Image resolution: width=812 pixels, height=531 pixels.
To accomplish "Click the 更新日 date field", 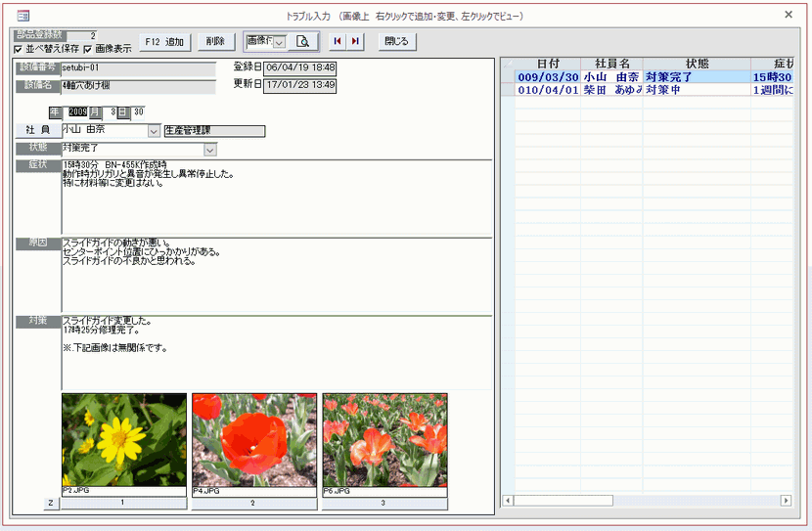I will pos(299,85).
